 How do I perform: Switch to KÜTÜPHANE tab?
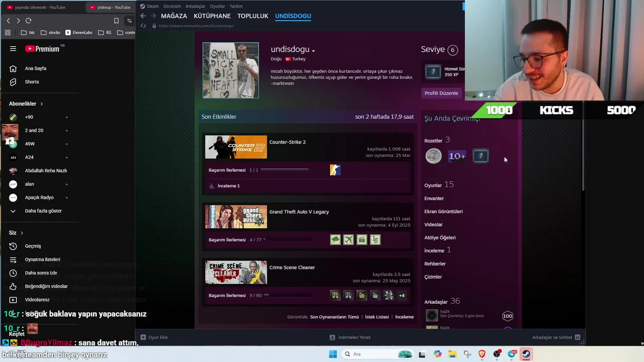click(212, 16)
